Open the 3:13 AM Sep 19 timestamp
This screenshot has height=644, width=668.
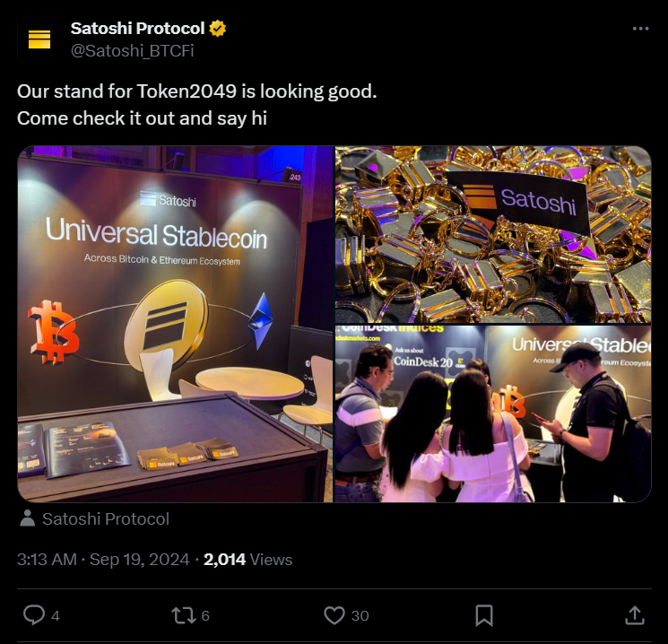point(103,559)
